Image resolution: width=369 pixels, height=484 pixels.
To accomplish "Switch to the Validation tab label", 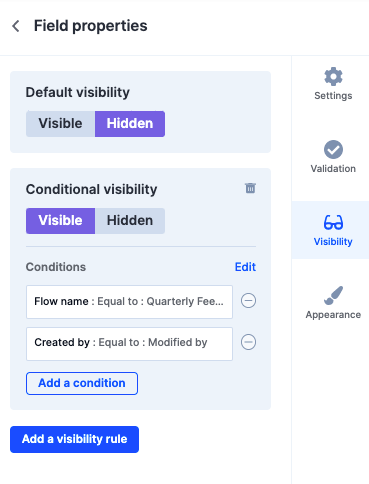I will (333, 169).
